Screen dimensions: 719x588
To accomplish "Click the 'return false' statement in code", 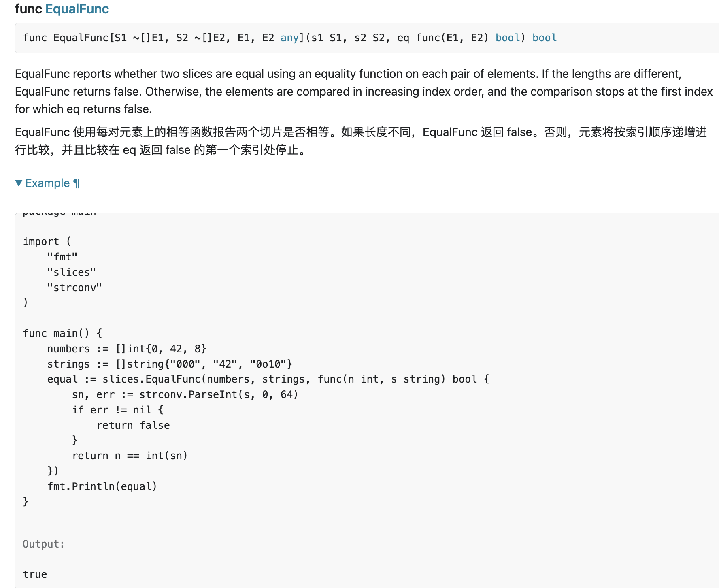I will click(133, 425).
